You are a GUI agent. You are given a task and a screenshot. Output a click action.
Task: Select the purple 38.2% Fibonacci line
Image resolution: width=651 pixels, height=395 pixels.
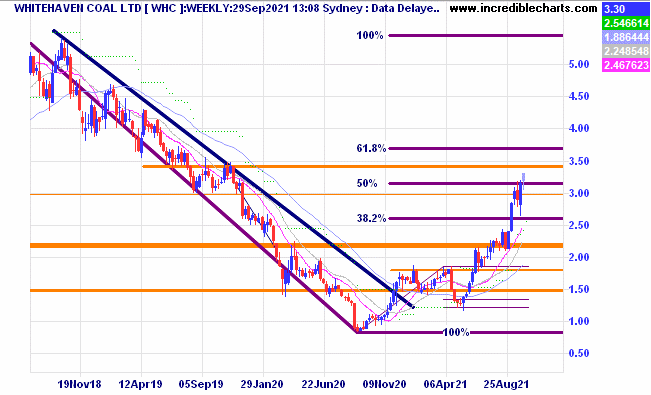476,218
